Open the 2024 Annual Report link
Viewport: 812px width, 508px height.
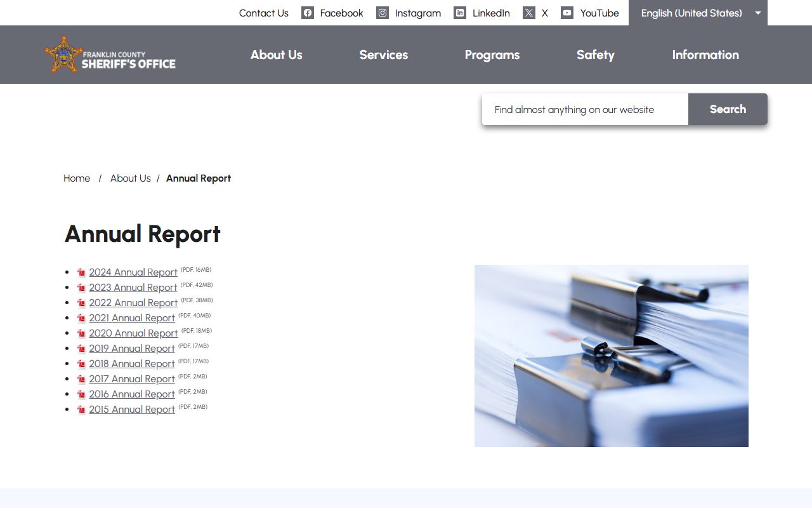[x=133, y=272]
